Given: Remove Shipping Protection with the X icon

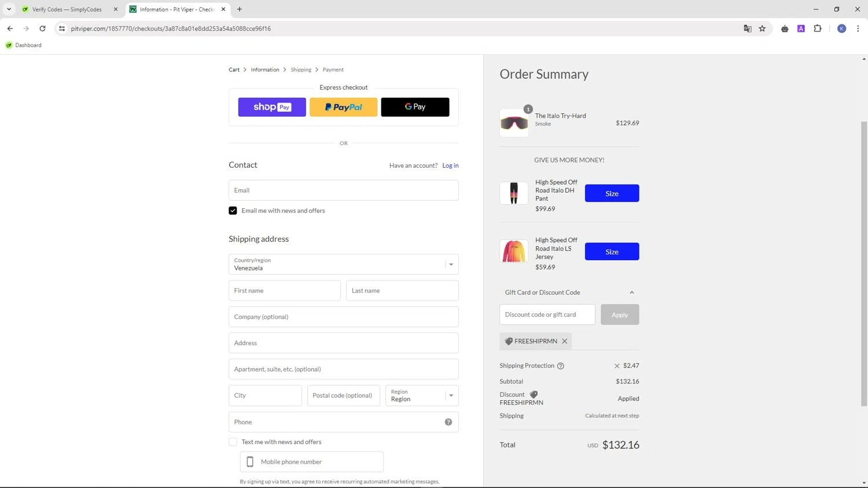Looking at the screenshot, I should tap(617, 366).
